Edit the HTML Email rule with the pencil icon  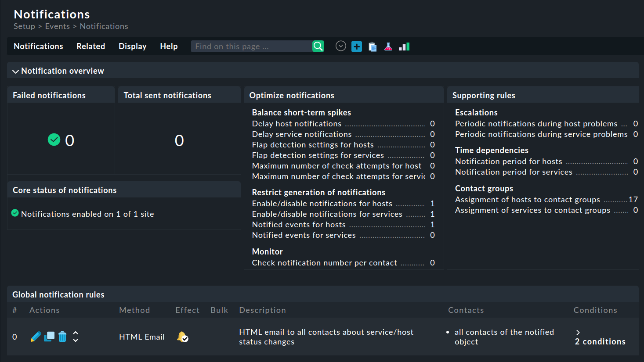click(36, 337)
